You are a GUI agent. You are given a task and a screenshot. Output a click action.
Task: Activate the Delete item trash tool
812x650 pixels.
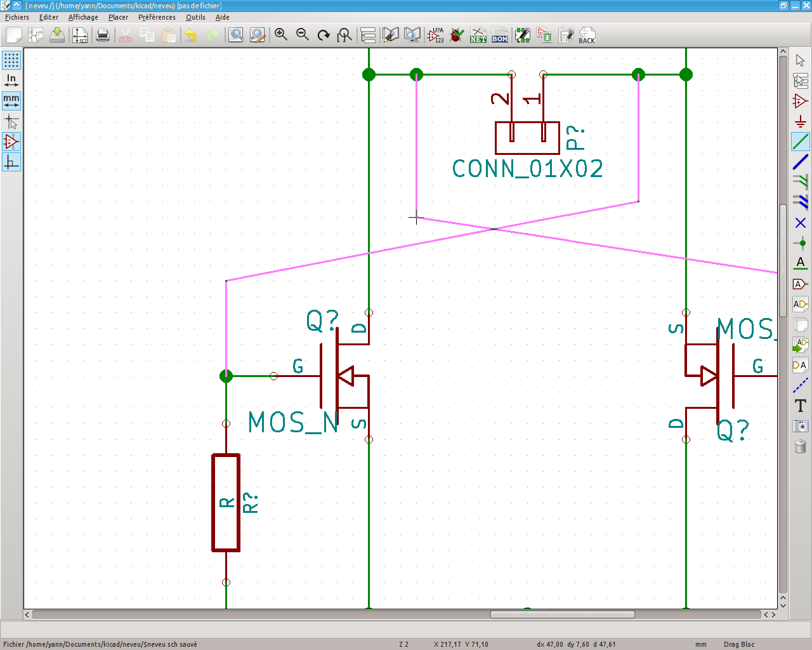[801, 446]
